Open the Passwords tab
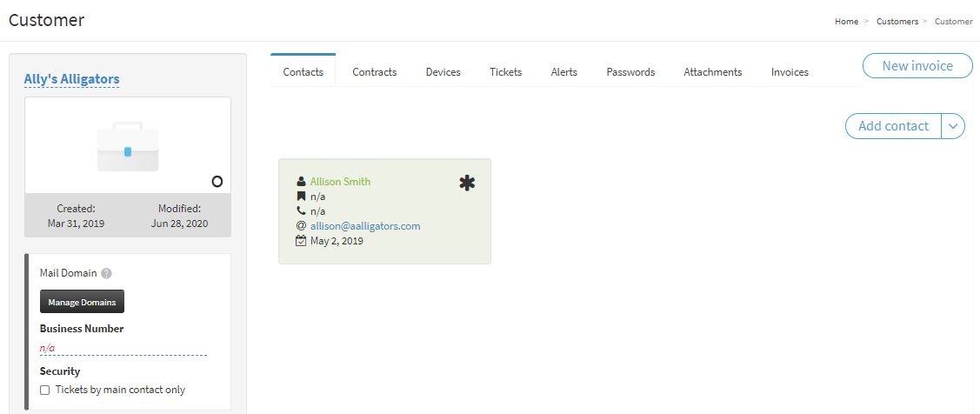The image size is (980, 414). click(x=630, y=72)
